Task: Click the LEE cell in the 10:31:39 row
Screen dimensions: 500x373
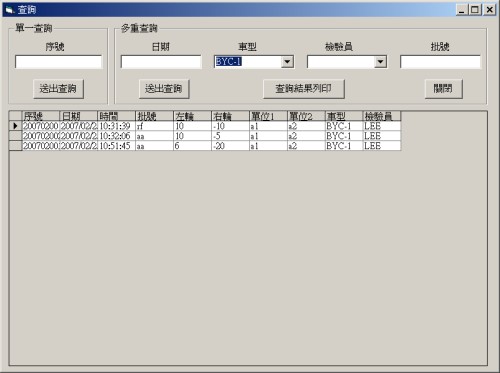Action: [382, 126]
